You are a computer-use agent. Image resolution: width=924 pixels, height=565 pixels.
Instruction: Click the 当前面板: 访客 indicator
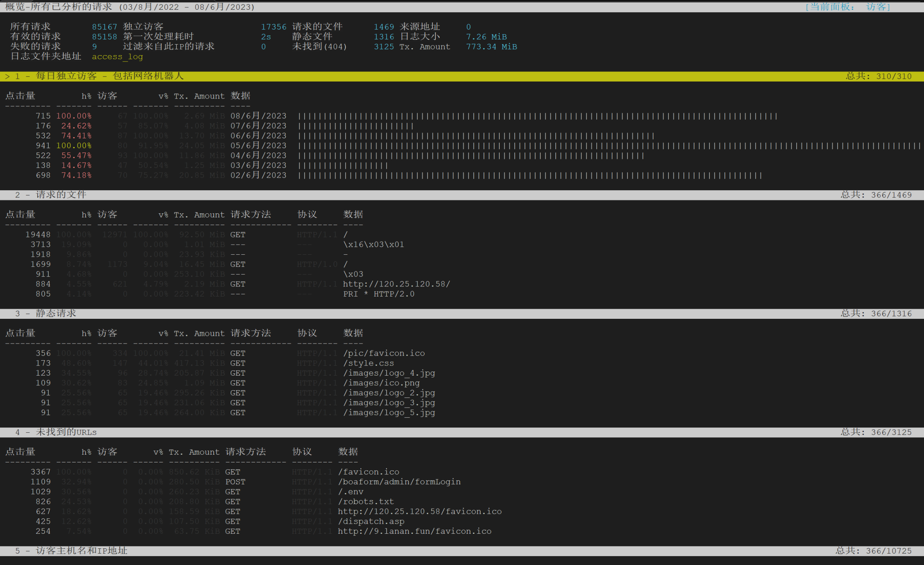click(847, 7)
